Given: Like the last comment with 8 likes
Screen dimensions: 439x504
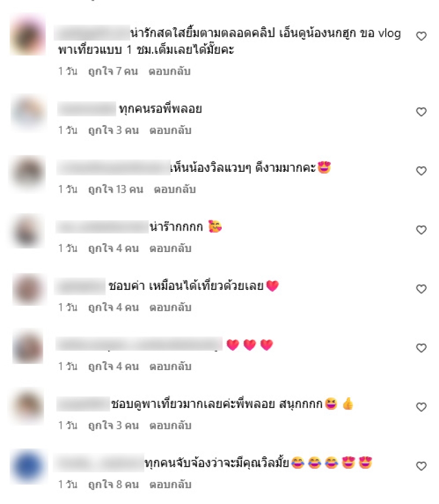Looking at the screenshot, I should coord(421,466).
